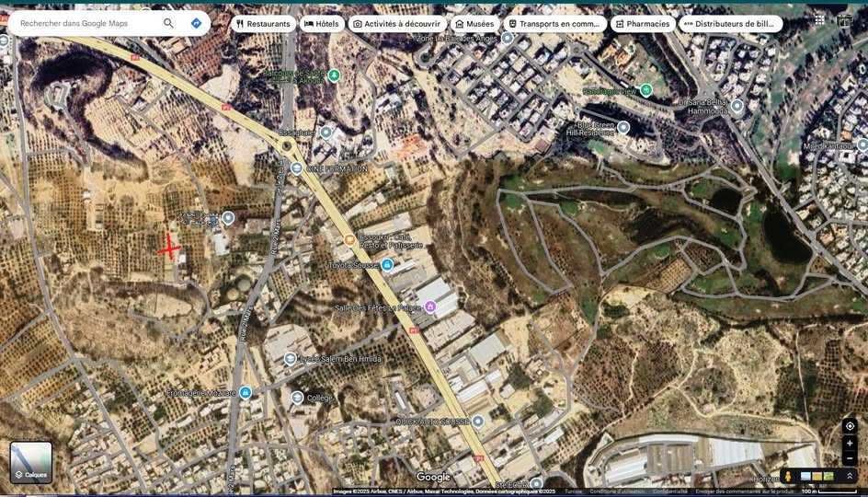Center map on my location
The image size is (868, 497).
pos(849,426)
